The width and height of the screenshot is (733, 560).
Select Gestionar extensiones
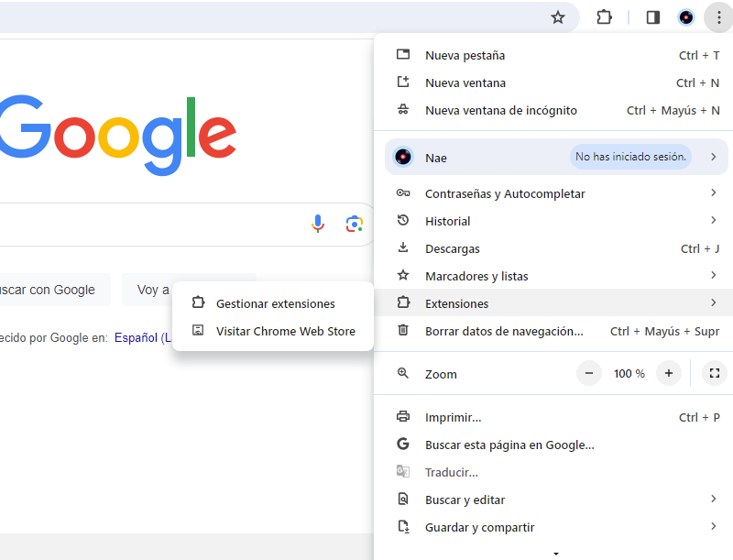click(x=275, y=302)
